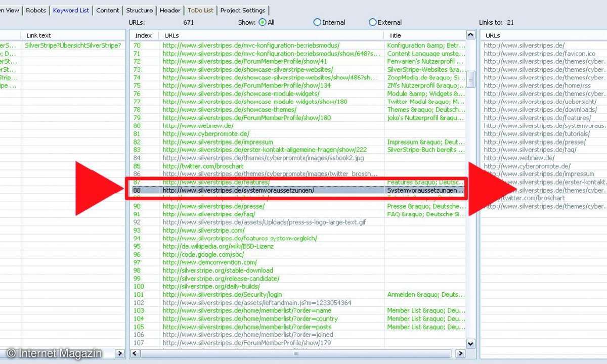This screenshot has width=607, height=364.
Task: Sort by the Index column header
Action: tap(145, 35)
